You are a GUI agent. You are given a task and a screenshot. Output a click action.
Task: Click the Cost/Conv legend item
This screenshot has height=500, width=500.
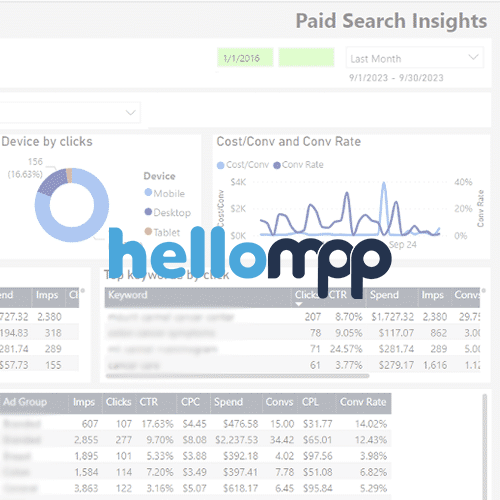coord(243,165)
